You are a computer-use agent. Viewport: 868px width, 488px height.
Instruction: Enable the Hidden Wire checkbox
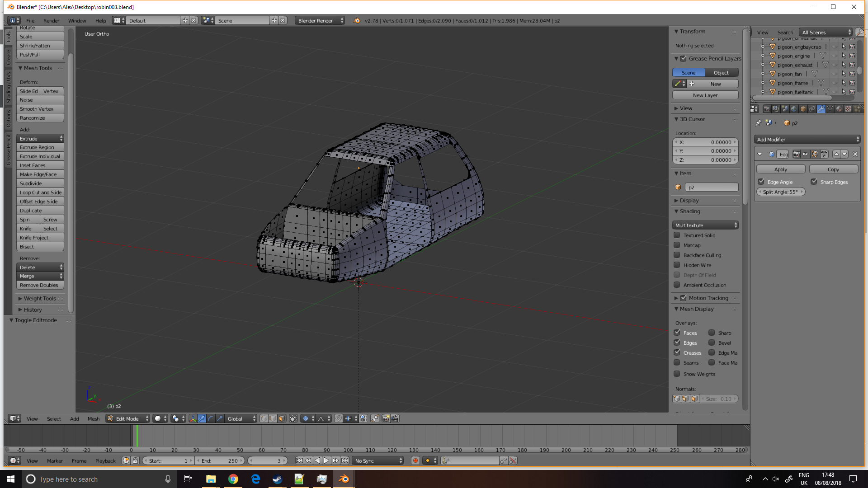click(677, 265)
